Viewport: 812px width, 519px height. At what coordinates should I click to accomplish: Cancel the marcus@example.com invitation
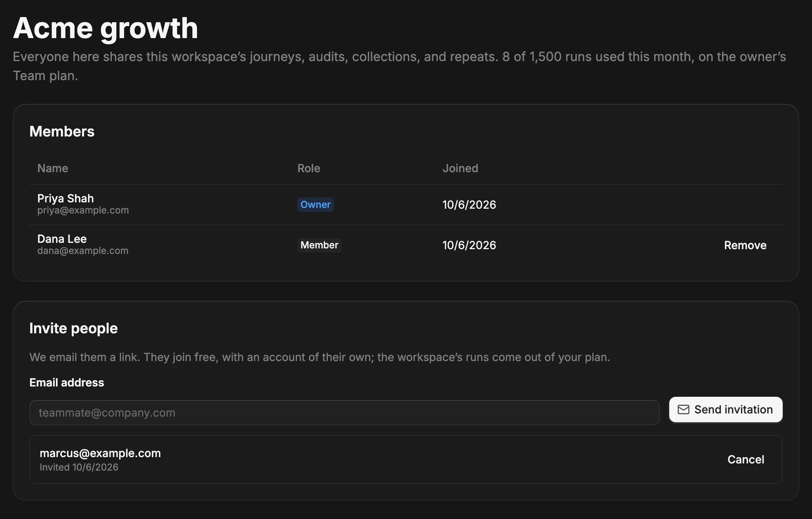[x=745, y=459]
